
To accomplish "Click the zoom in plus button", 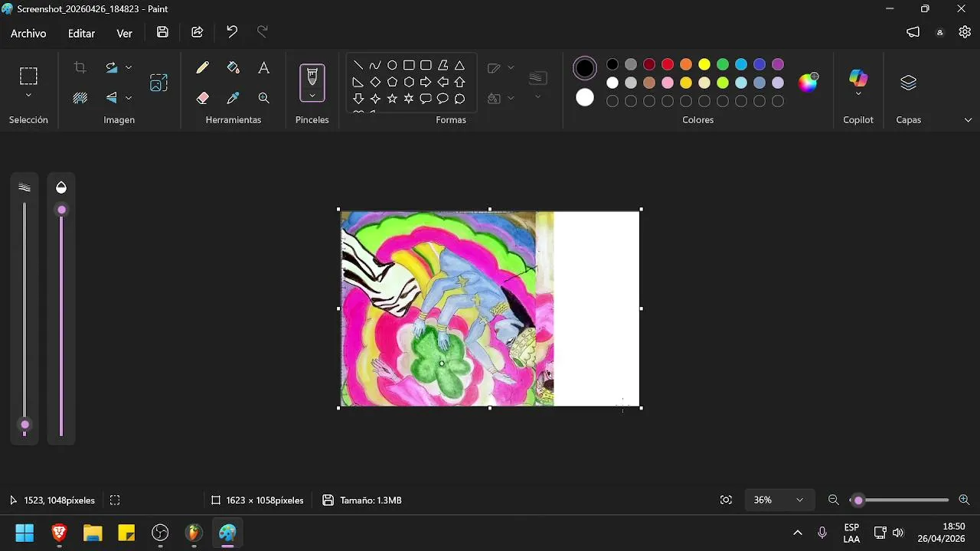I will click(x=964, y=500).
